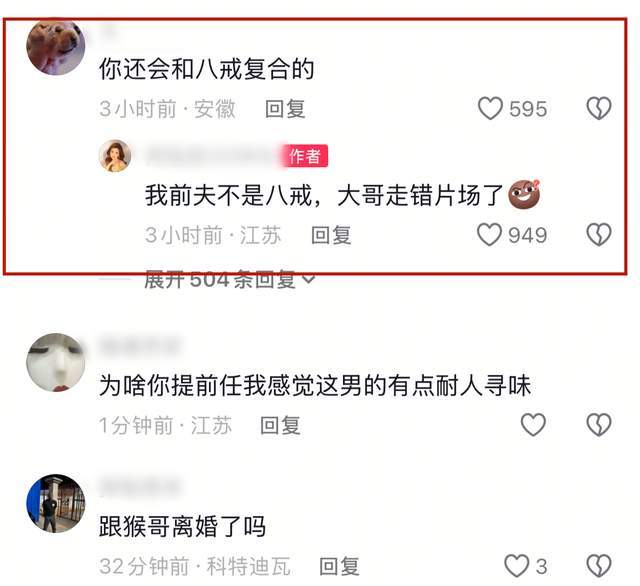The image size is (640, 586).
Task: Dislike the 你还会和八戒复合的 comment
Action: 599,108
